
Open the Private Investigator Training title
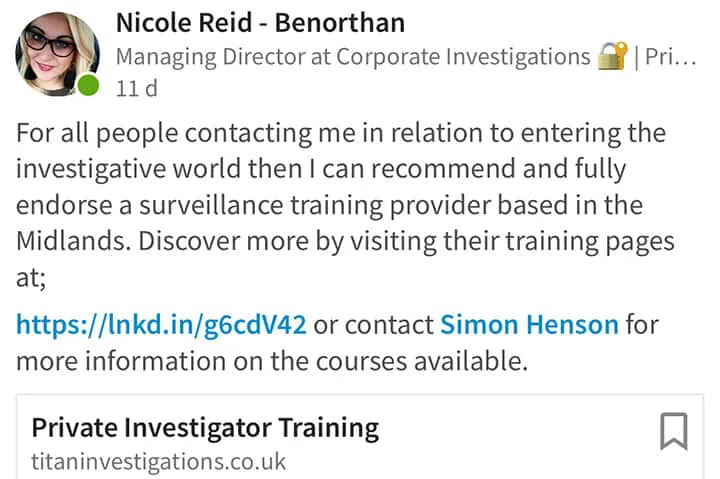[x=205, y=428]
